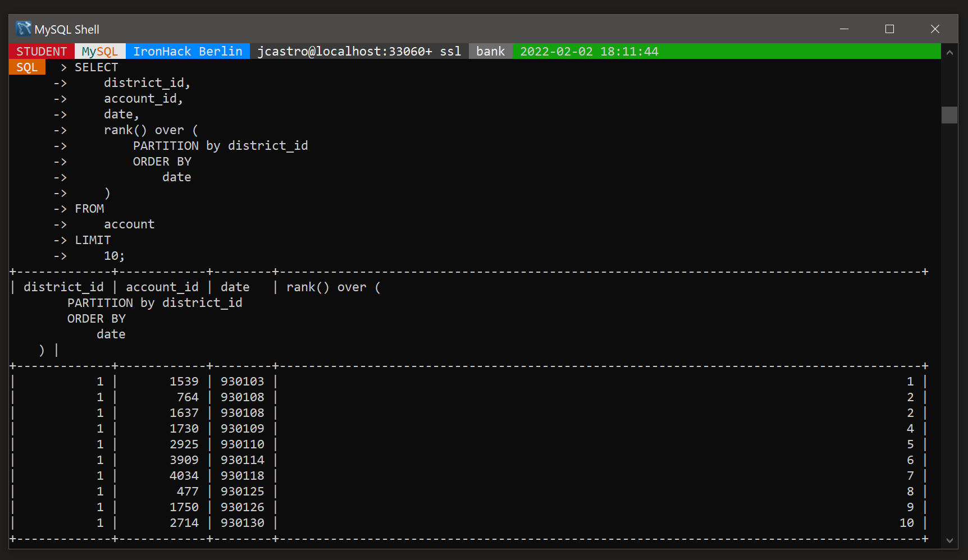Viewport: 968px width, 560px height.
Task: Click the MySQL product label badge
Action: 99,51
